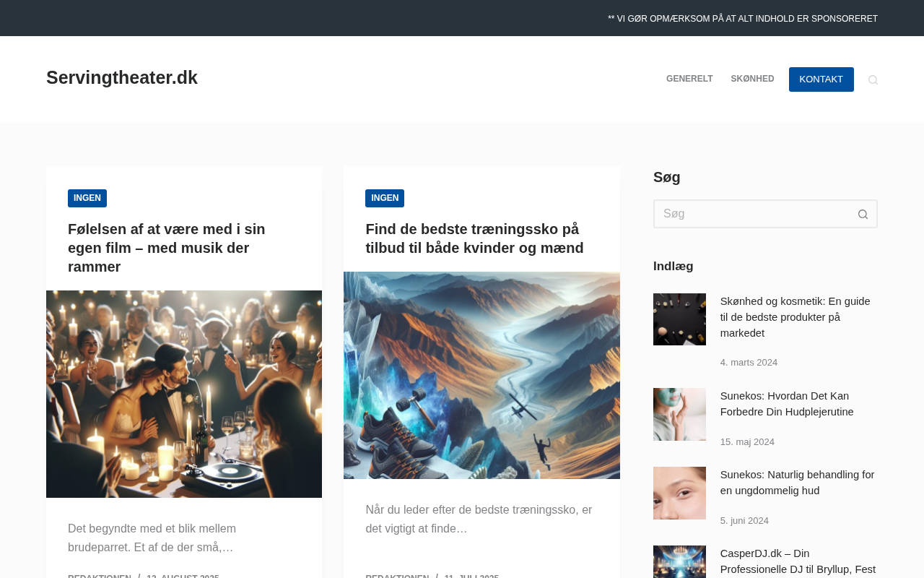Viewport: 924px width, 578px height.
Task: Click the Kontakt button
Action: click(821, 79)
